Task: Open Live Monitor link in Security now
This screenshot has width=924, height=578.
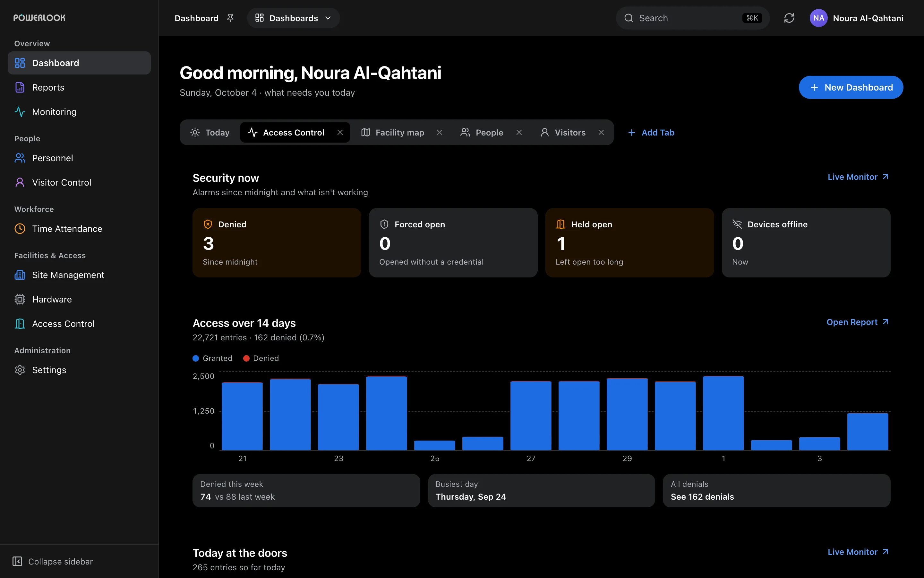Action: tap(859, 177)
